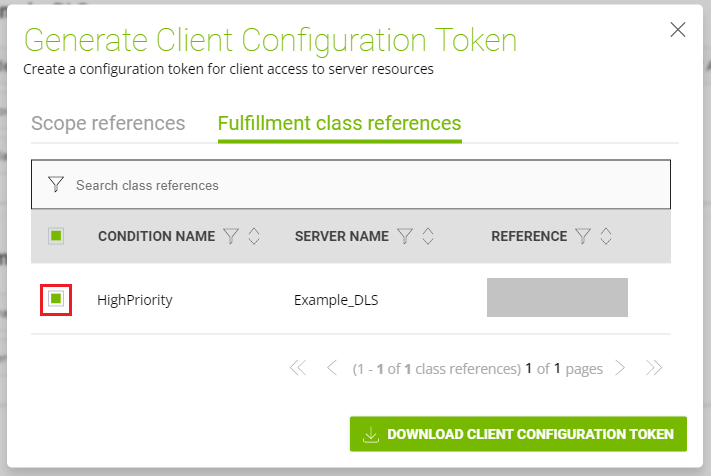The width and height of the screenshot is (714, 476).
Task: Sort by Server Name column
Action: pos(428,236)
